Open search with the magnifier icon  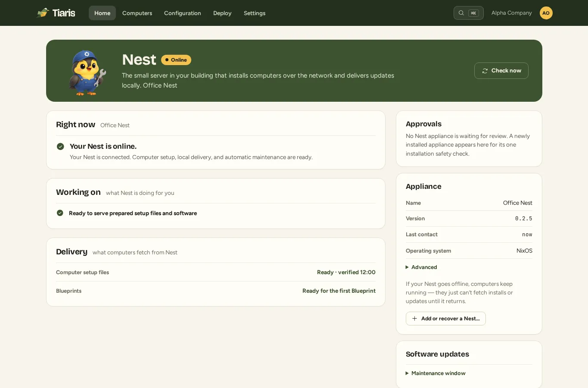[461, 13]
